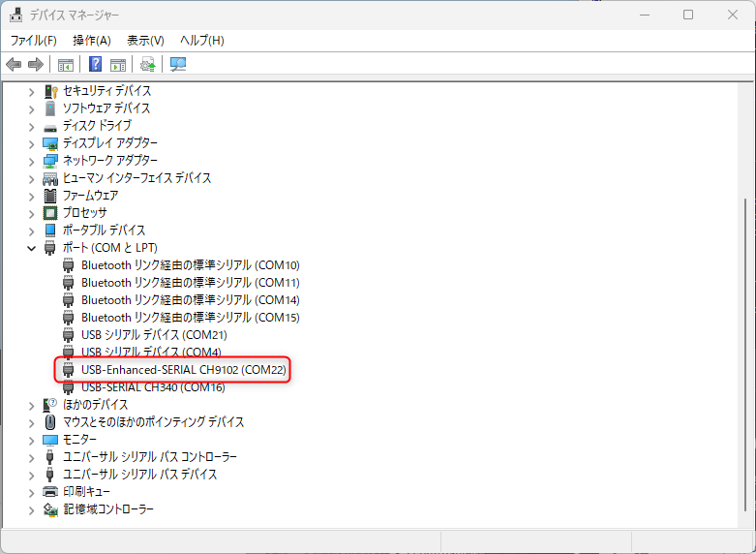Viewport: 756px width, 554px height.
Task: Select Bluetooth serial device (COM14)
Action: click(191, 299)
